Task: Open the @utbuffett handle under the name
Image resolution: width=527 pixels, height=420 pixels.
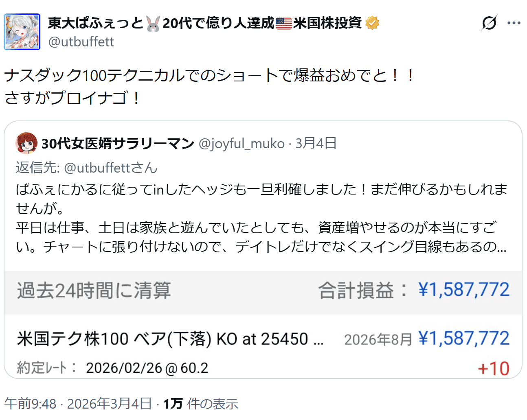Action: click(x=81, y=42)
